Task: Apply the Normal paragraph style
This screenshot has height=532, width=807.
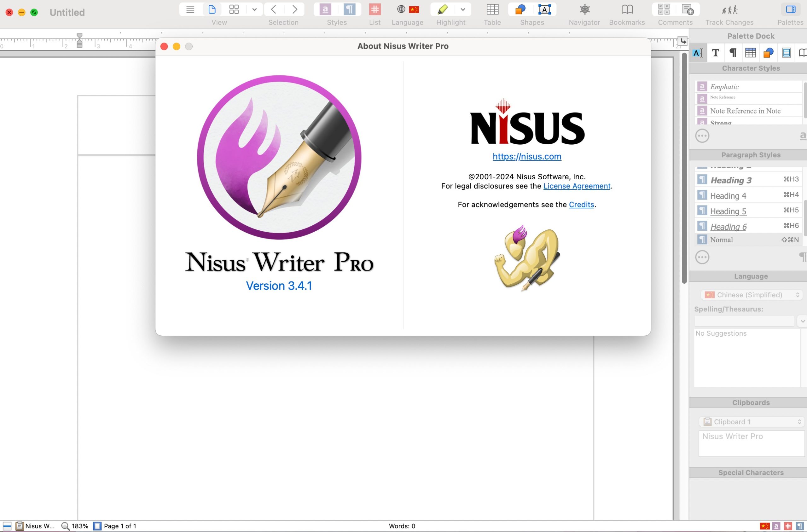Action: 748,240
